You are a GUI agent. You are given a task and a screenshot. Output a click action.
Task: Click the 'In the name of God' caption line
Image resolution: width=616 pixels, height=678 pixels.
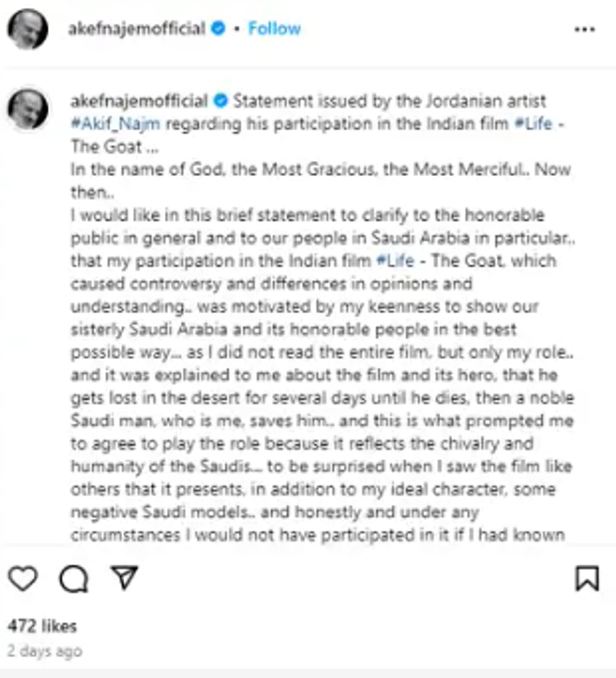pyautogui.click(x=321, y=169)
